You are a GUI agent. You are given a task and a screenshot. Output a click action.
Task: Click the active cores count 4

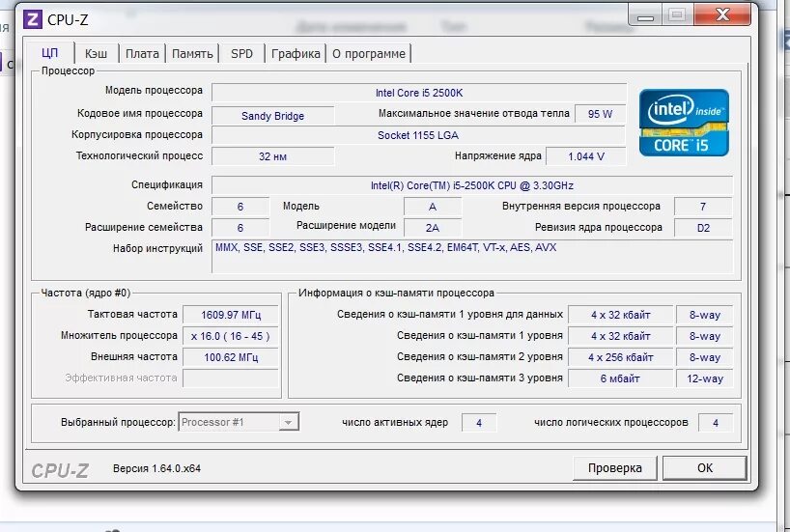pos(479,423)
